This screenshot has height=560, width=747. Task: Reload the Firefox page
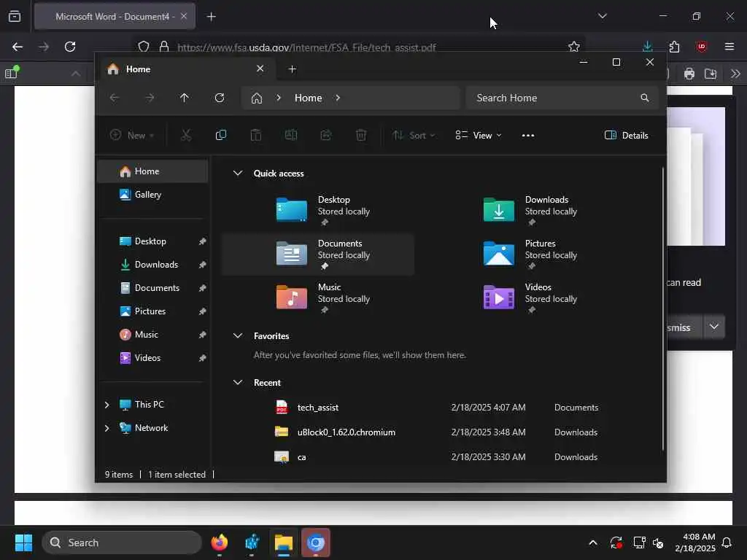click(x=70, y=47)
